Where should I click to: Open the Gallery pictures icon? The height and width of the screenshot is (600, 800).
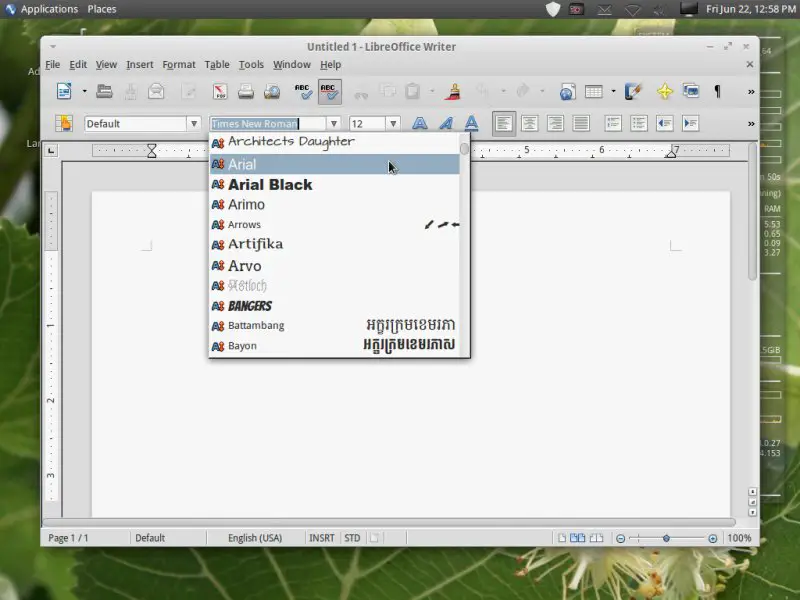pyautogui.click(x=691, y=91)
